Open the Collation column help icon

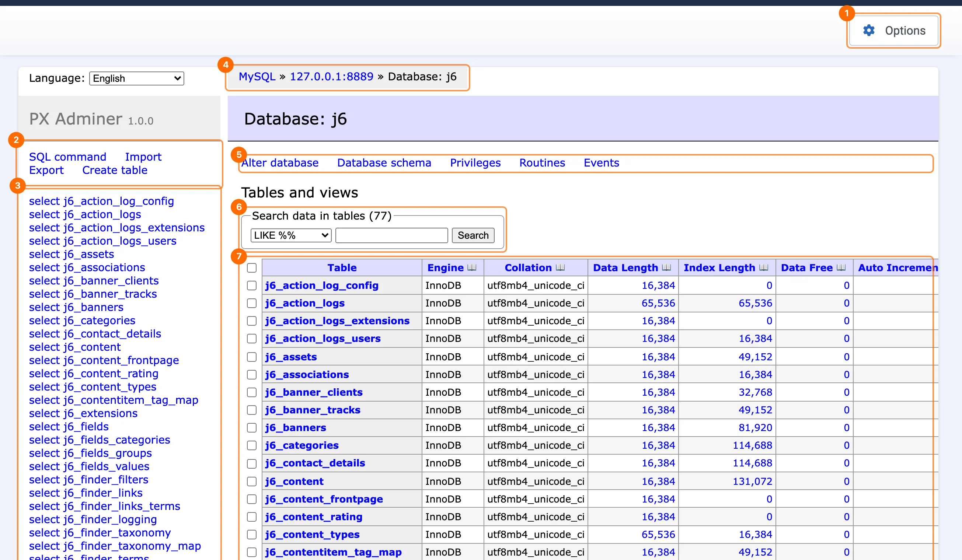click(x=560, y=267)
